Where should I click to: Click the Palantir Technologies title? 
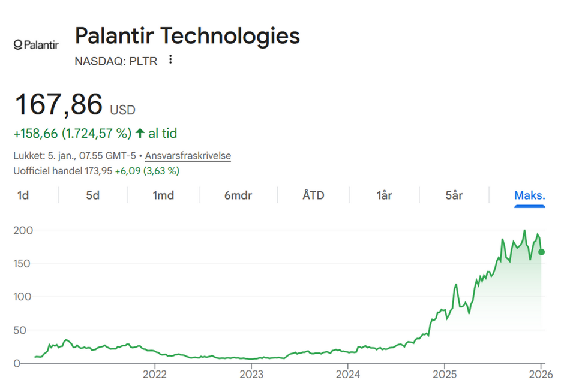[x=187, y=36]
